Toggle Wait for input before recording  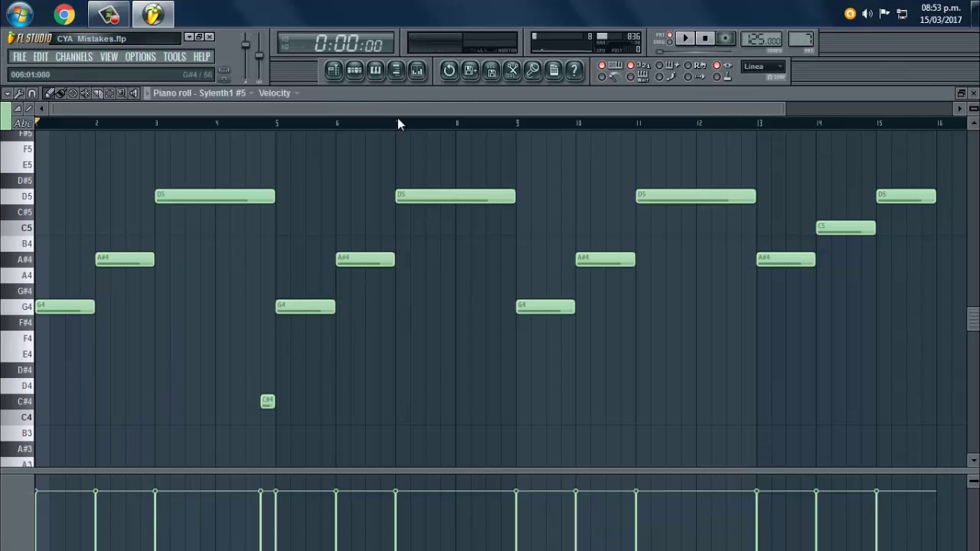[x=639, y=77]
